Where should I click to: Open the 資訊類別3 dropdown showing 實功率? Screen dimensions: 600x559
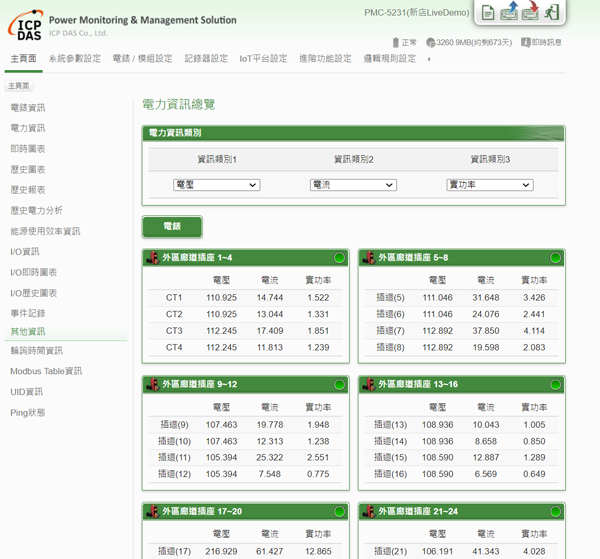pyautogui.click(x=490, y=185)
